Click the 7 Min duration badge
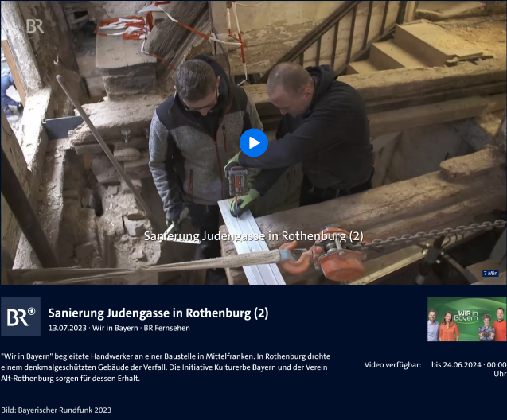 [490, 274]
